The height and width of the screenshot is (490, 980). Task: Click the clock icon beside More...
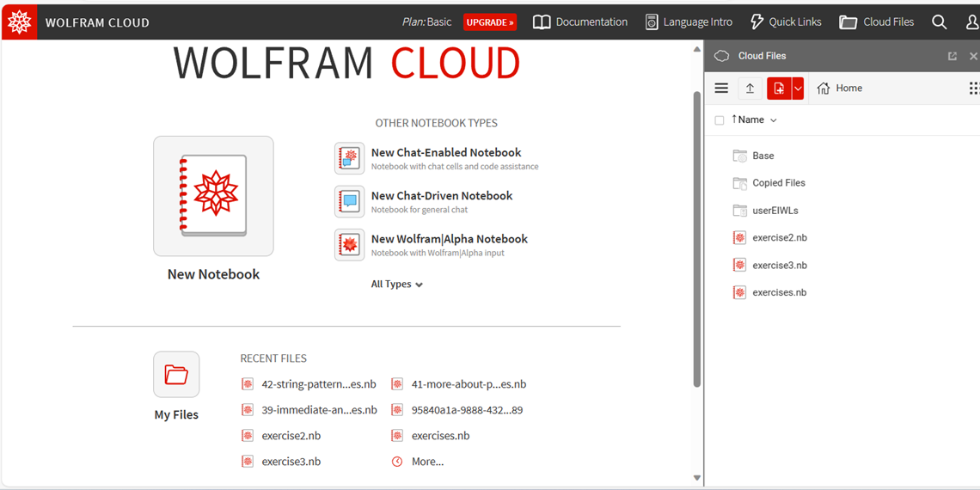(x=397, y=462)
